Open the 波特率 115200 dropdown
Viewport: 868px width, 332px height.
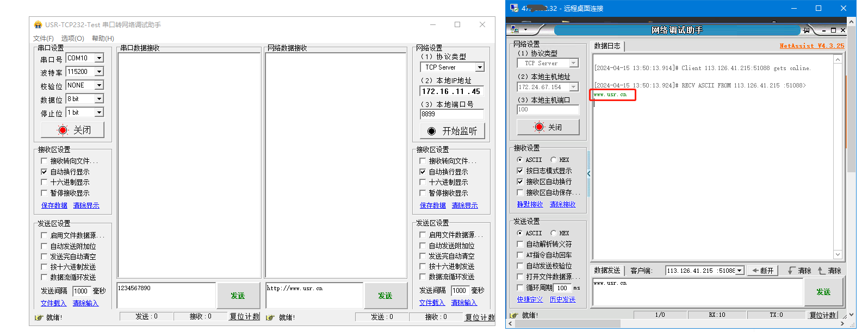coord(99,72)
